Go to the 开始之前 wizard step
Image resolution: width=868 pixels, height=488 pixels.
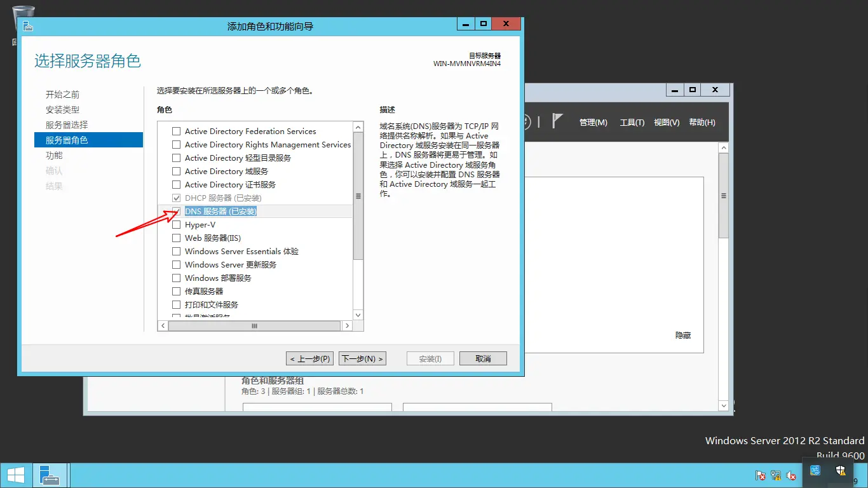62,95
